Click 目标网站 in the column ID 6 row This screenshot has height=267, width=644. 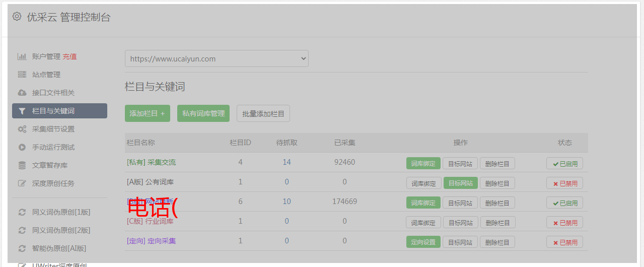(x=460, y=203)
